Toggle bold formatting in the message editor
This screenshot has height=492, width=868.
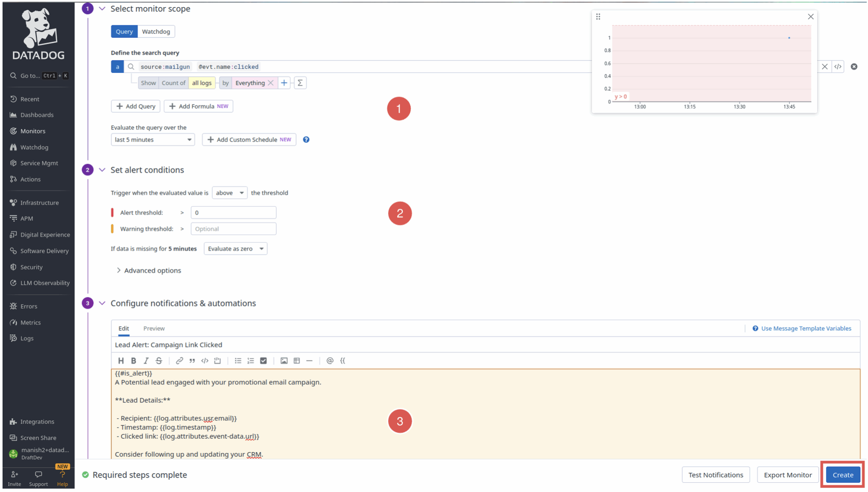point(134,361)
